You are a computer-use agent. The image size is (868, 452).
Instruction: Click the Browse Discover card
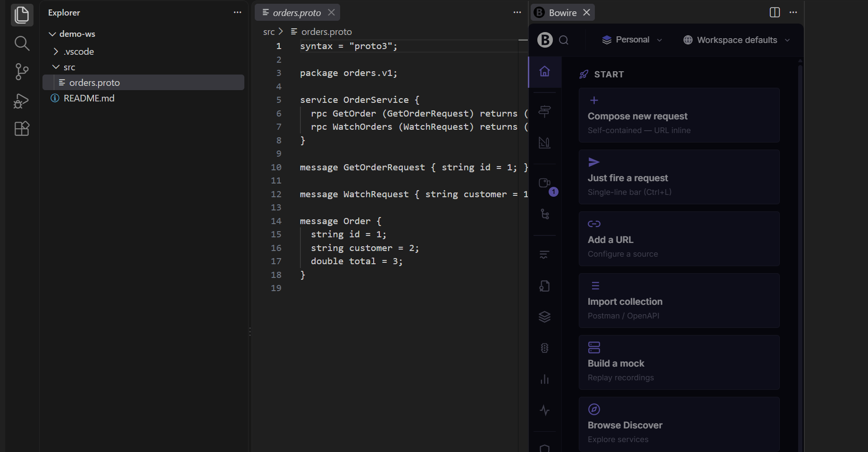[x=679, y=424]
